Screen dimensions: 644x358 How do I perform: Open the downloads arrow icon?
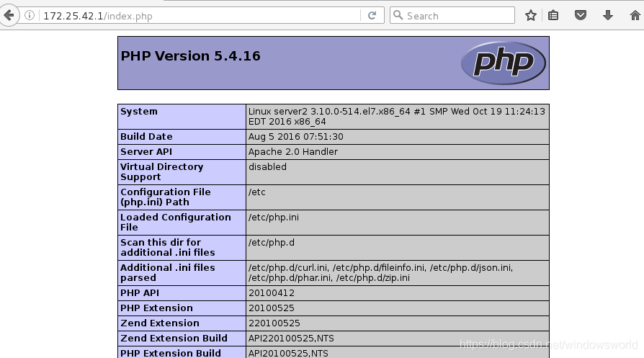[x=608, y=16]
